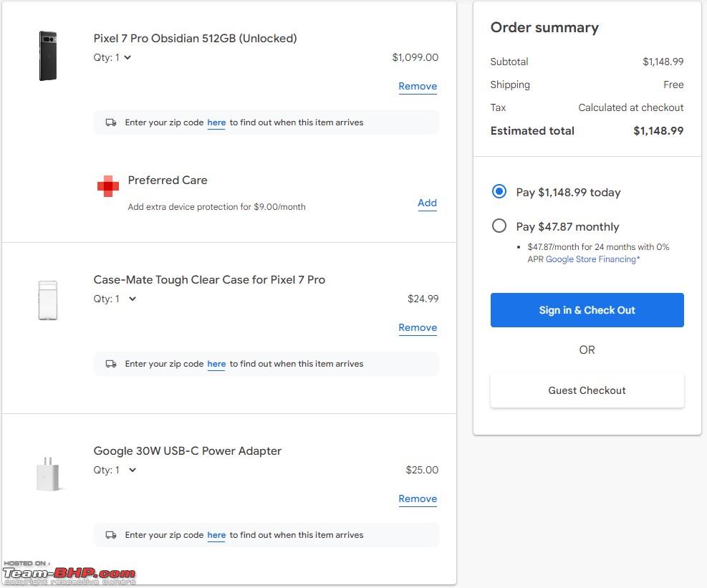Click the Case-Mate clear case image
The image size is (707, 588).
tap(48, 300)
